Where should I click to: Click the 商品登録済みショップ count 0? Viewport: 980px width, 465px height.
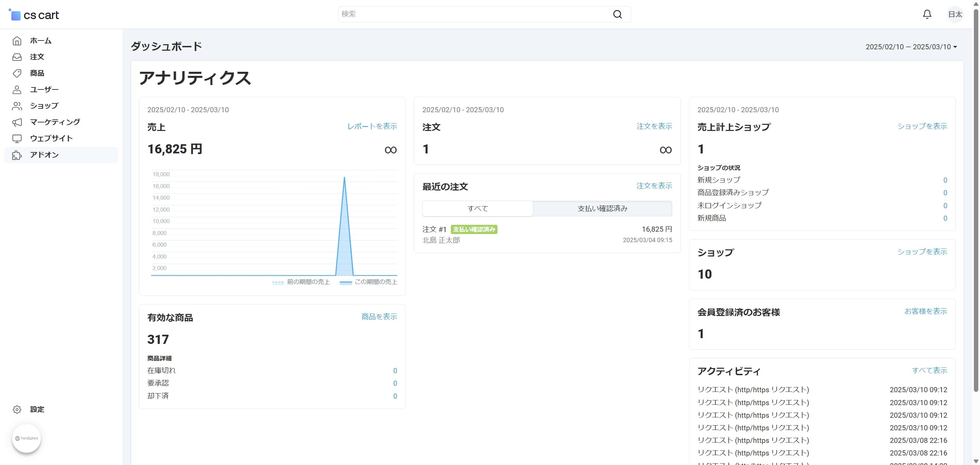coord(945,193)
